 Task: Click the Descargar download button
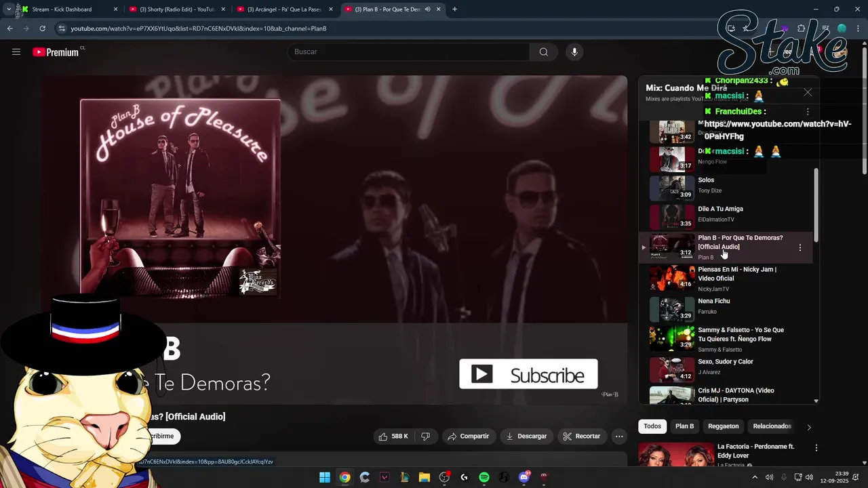(526, 436)
